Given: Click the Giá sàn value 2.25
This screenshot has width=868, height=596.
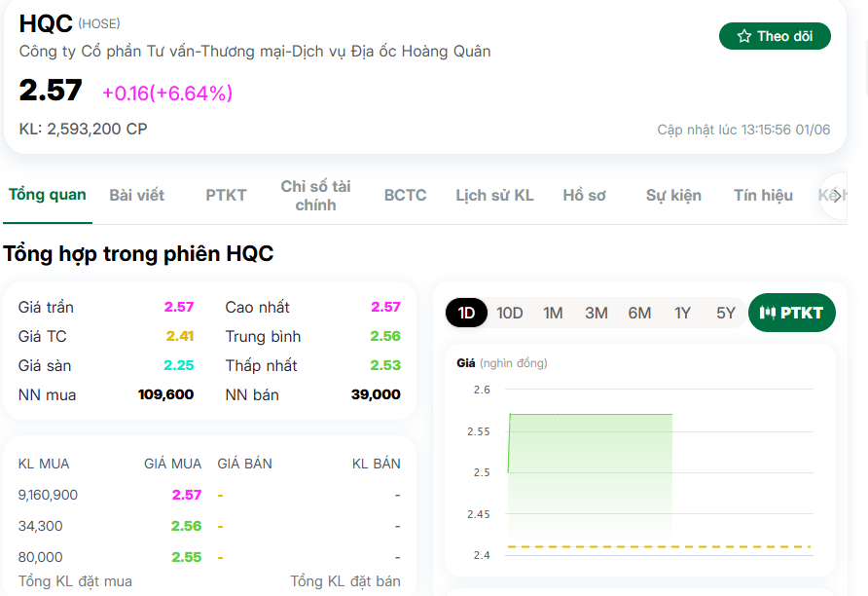Looking at the screenshot, I should click(179, 365).
